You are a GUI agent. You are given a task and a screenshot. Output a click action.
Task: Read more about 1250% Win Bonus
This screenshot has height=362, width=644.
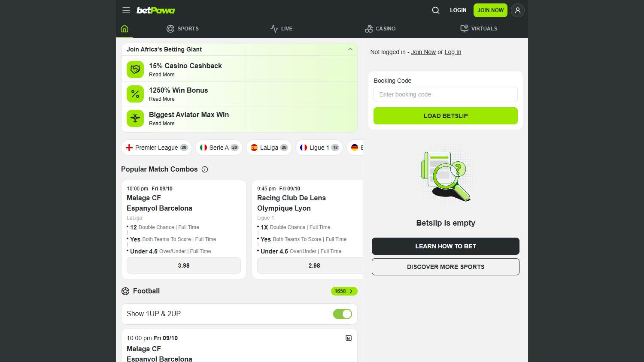[x=162, y=99]
